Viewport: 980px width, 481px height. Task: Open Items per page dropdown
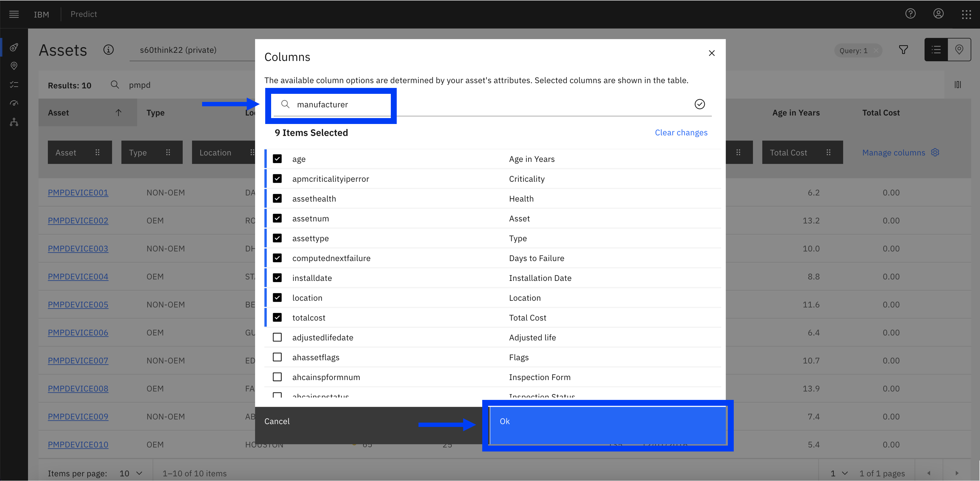[x=131, y=473]
